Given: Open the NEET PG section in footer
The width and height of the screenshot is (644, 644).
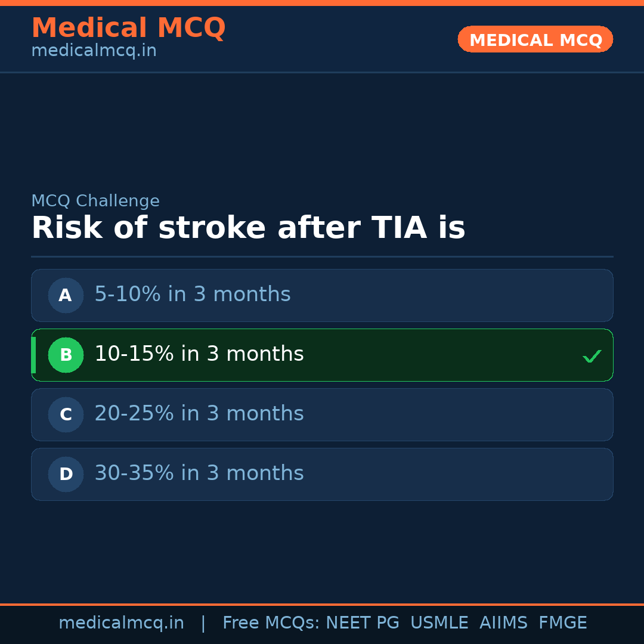Looking at the screenshot, I should click(362, 622).
